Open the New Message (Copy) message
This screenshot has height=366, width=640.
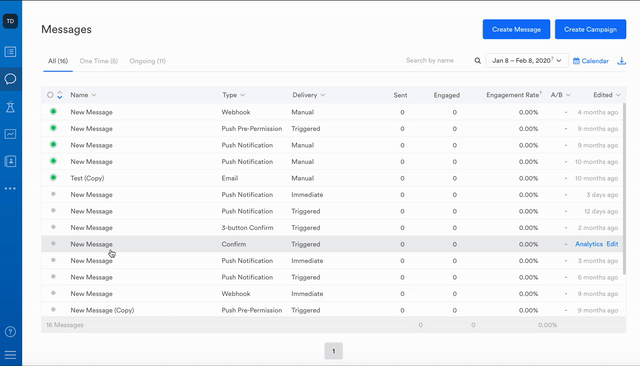[x=102, y=310]
